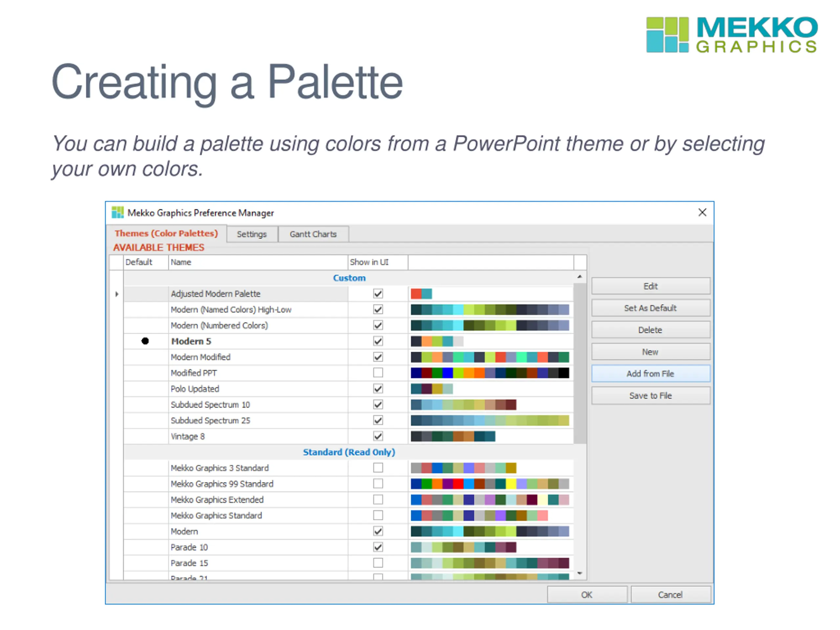The height and width of the screenshot is (630, 840).
Task: Open the Themes (Color Palettes) tab
Action: [x=166, y=233]
